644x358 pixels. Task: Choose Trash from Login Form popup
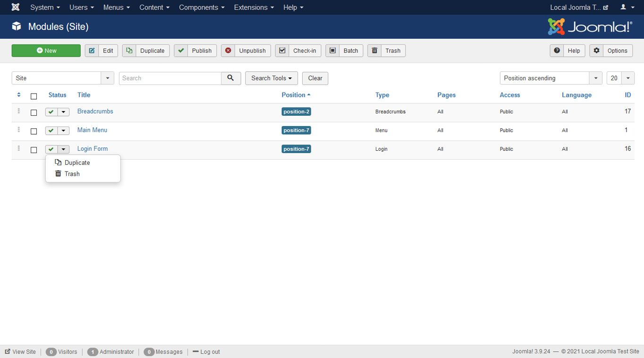(83, 174)
